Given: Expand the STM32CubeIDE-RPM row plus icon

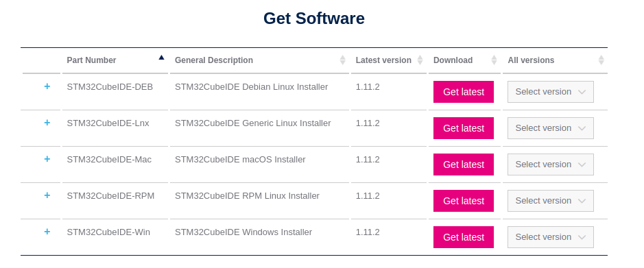Looking at the screenshot, I should coord(47,195).
